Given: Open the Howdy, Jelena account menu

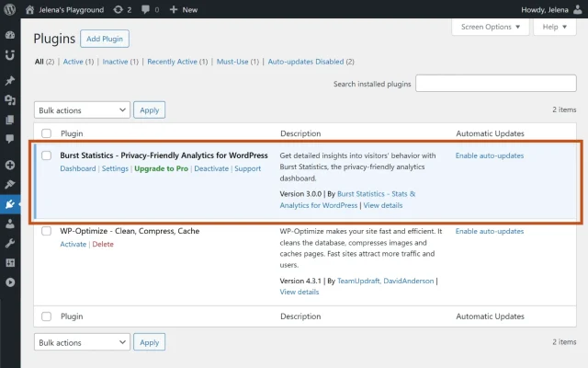Looking at the screenshot, I should coord(545,10).
